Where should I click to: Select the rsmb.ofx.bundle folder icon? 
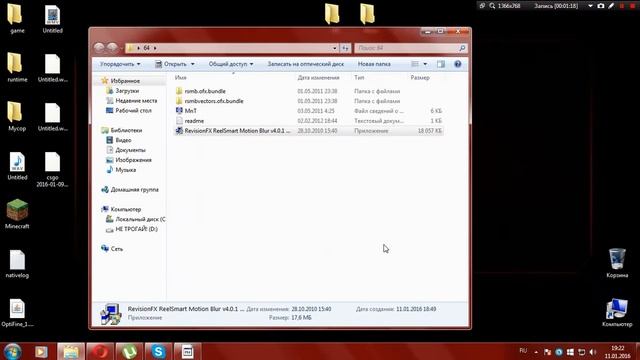click(179, 91)
